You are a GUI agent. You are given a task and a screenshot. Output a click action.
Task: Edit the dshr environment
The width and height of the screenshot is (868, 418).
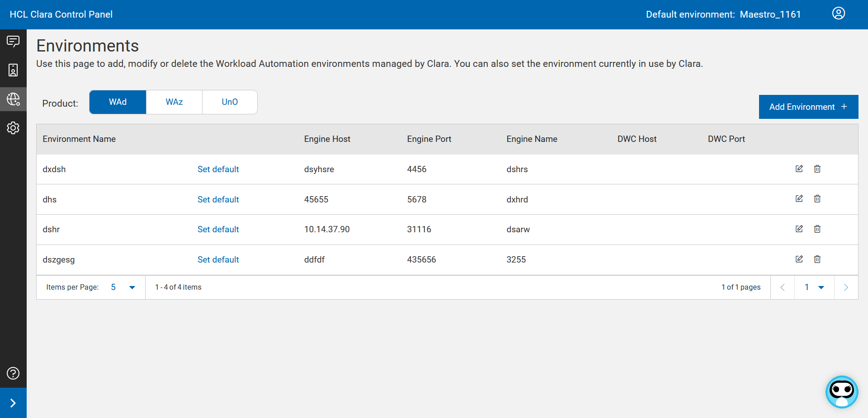coord(799,229)
